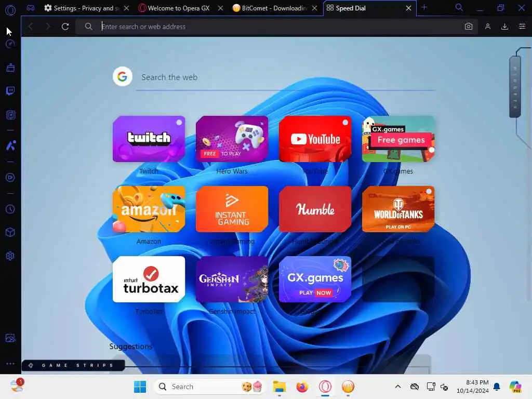Open File Explorer from taskbar
Image resolution: width=532 pixels, height=399 pixels.
280,387
